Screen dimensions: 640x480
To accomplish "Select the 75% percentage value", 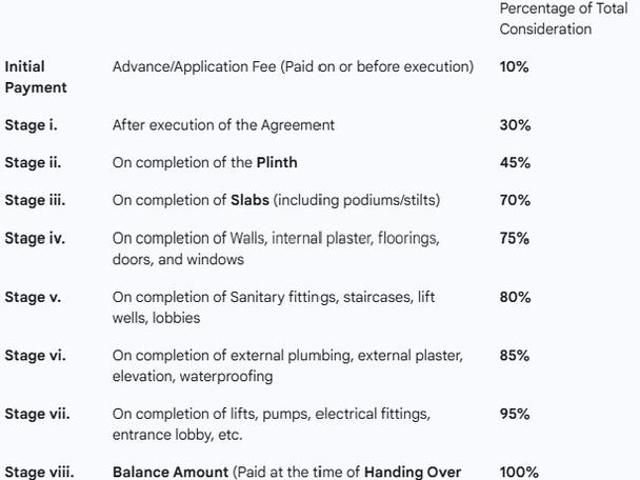I will [515, 239].
